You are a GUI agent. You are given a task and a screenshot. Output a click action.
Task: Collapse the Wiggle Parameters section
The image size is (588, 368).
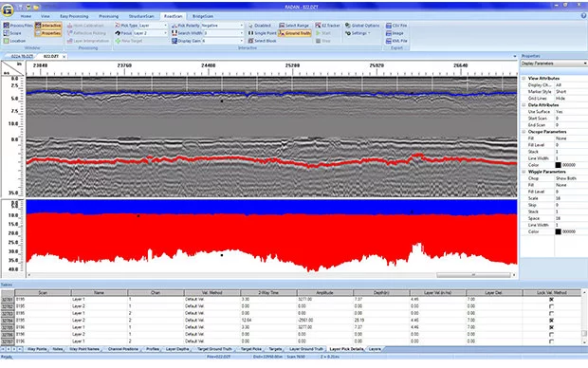[524, 172]
